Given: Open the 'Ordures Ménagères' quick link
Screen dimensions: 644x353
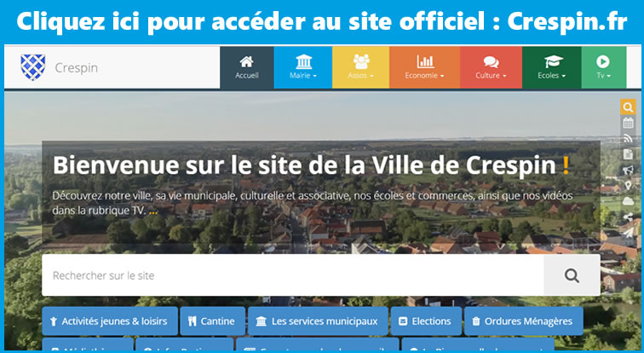Looking at the screenshot, I should (x=523, y=321).
